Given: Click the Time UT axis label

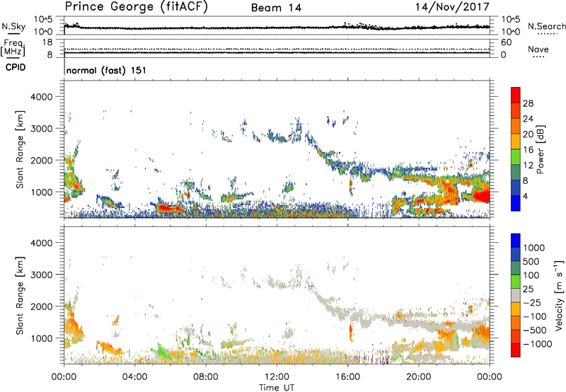Looking at the screenshot, I should [277, 388].
